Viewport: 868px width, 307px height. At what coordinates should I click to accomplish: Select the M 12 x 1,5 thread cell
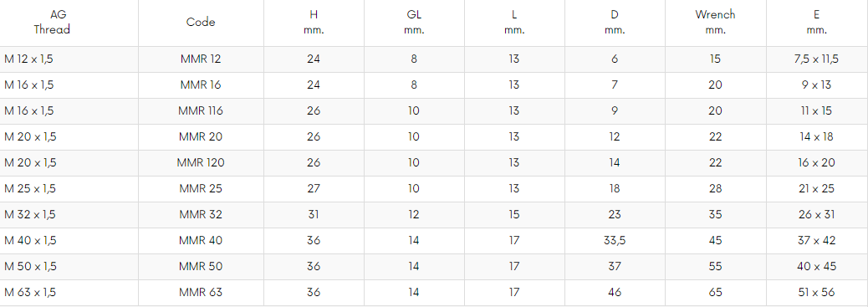(28, 59)
